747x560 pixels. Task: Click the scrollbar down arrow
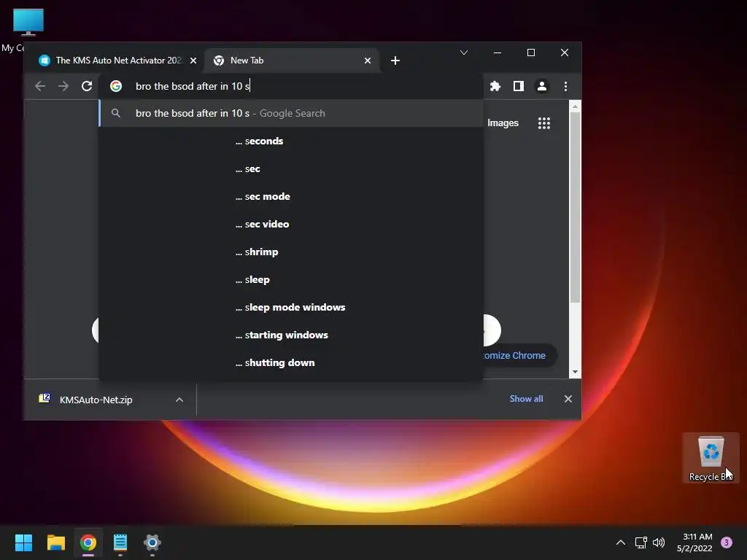click(x=575, y=371)
